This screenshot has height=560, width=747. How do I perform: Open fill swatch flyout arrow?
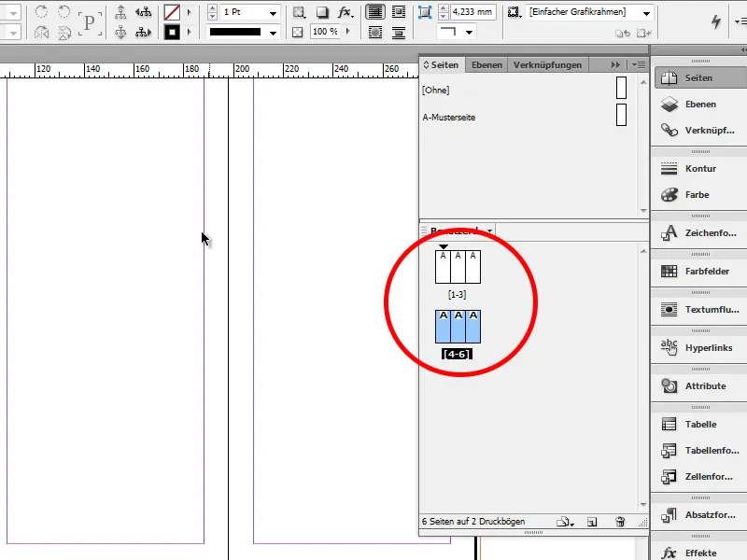tap(190, 12)
